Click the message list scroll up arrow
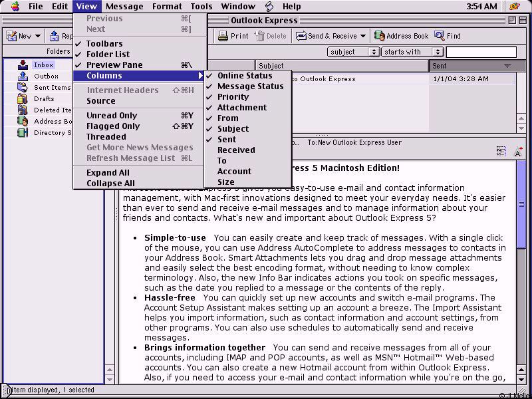This screenshot has width=532, height=399. pyautogui.click(x=521, y=118)
